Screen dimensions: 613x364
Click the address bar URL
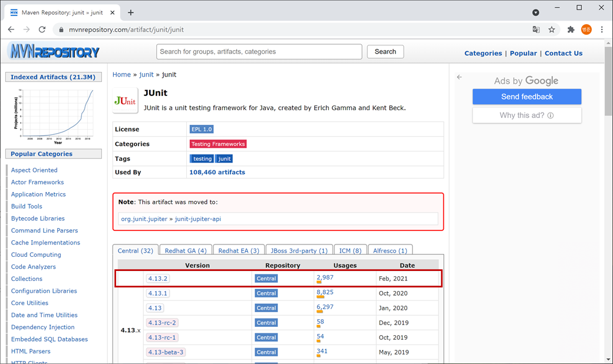click(x=126, y=29)
